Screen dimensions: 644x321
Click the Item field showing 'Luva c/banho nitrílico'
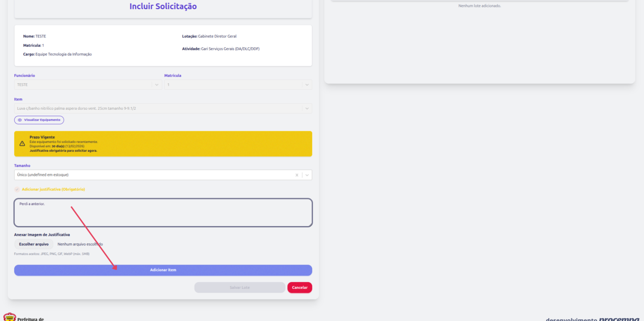(x=153, y=109)
